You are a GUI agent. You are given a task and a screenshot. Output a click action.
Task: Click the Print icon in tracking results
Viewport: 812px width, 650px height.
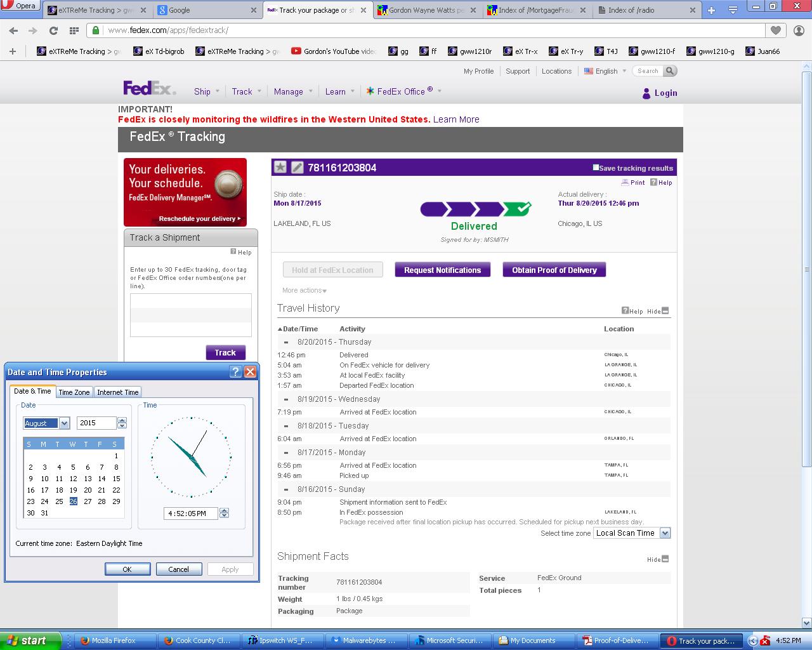pos(632,182)
